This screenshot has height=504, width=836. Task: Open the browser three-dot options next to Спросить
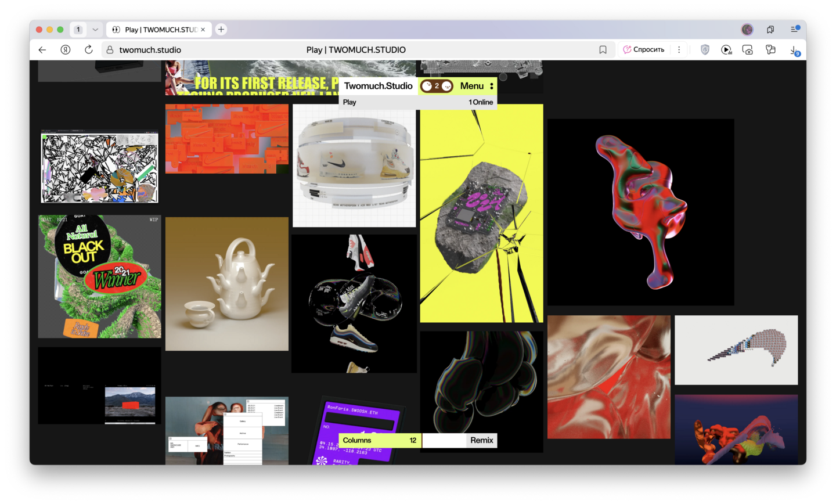pyautogui.click(x=679, y=50)
